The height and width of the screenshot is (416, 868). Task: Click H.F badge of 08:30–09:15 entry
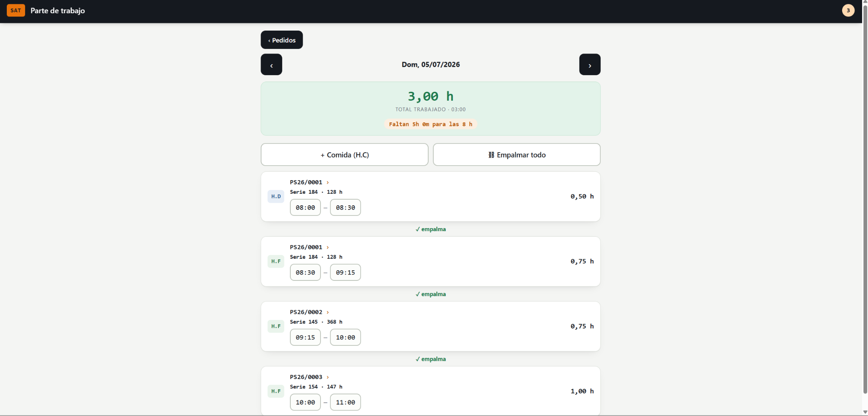pos(276,261)
